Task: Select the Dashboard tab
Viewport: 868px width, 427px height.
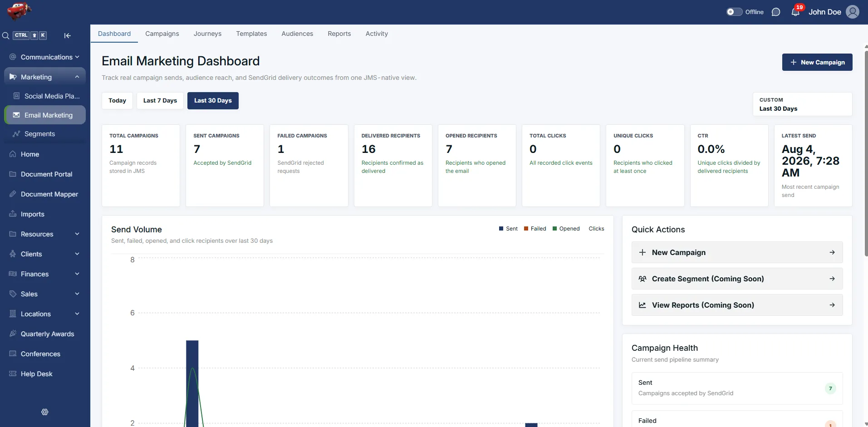Action: point(114,34)
